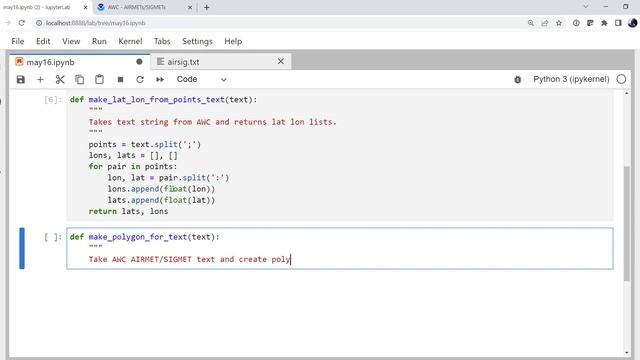This screenshot has width=640, height=360.
Task: Click the scrollbar down arrow
Action: [x=627, y=353]
